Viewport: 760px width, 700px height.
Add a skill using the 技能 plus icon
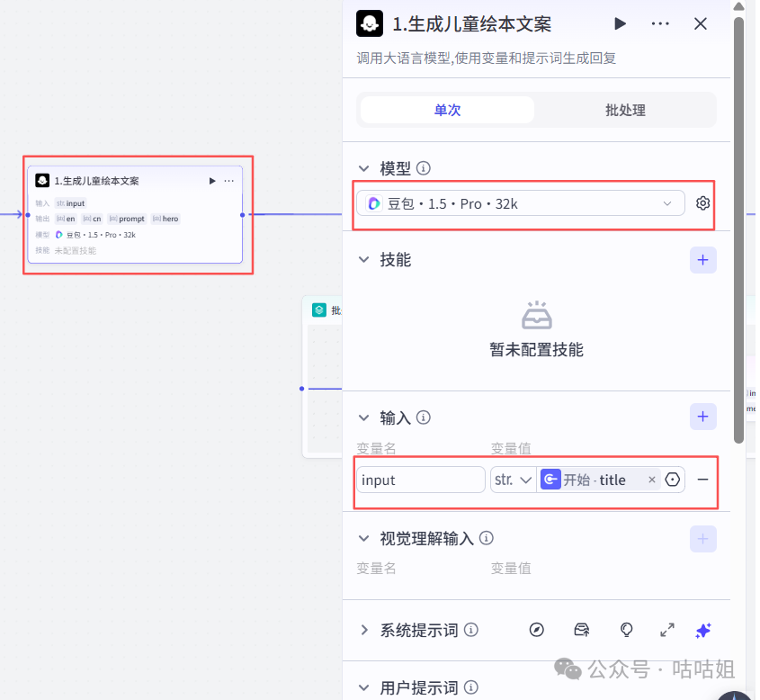pos(702,259)
